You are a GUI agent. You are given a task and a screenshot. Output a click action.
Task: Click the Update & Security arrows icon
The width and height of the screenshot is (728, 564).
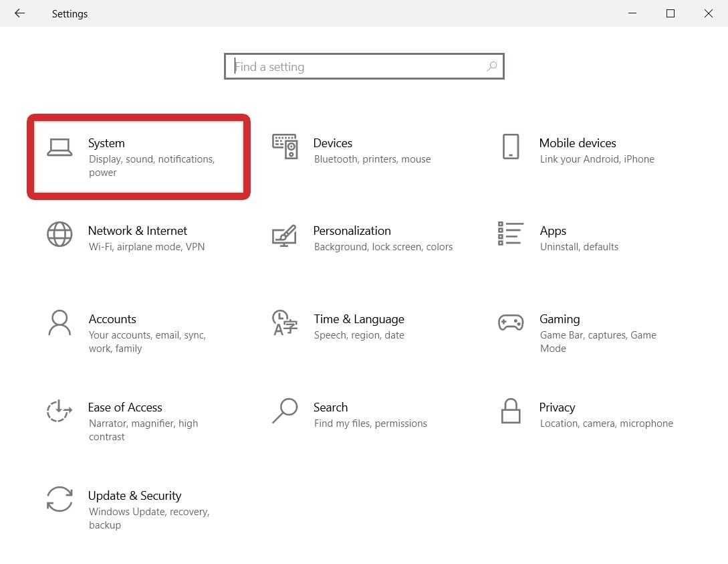point(59,499)
